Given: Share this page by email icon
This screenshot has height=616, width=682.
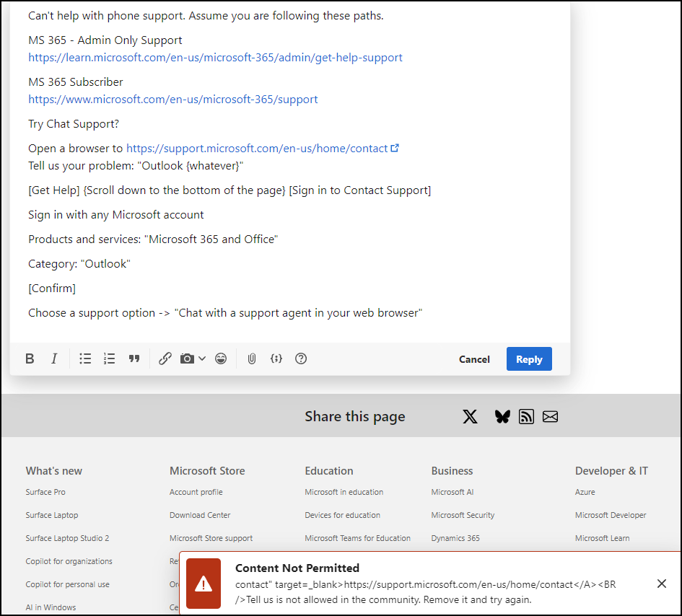Looking at the screenshot, I should [x=550, y=417].
